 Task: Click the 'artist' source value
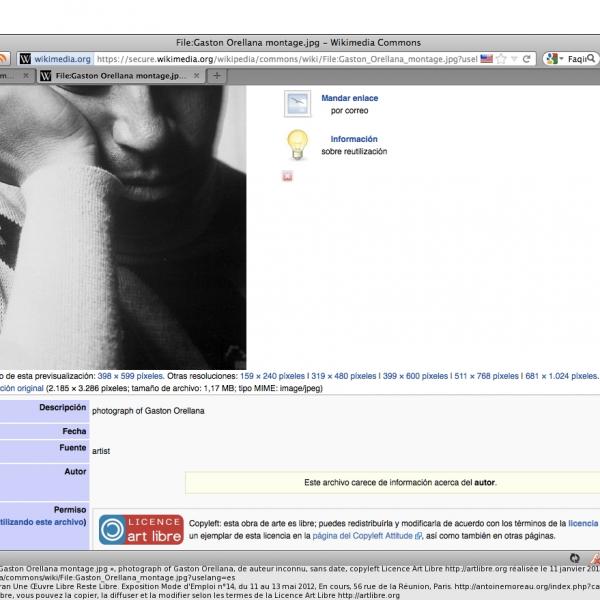101,451
